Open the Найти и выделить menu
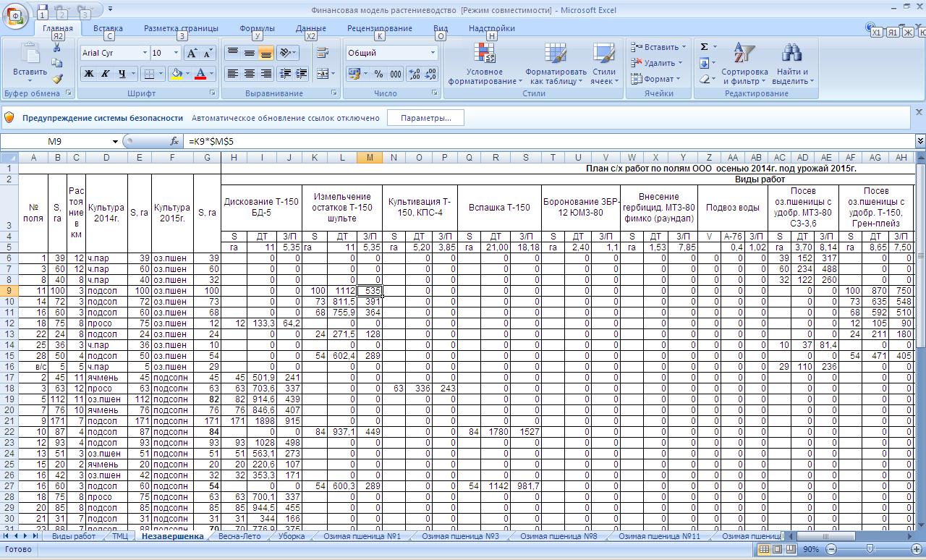The width and height of the screenshot is (926, 560). pyautogui.click(x=792, y=64)
